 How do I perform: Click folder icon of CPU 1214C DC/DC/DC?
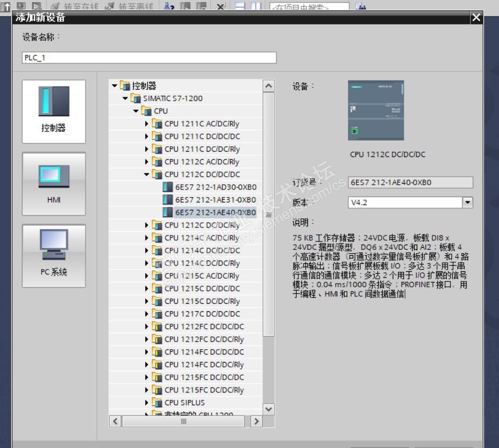pos(157,250)
